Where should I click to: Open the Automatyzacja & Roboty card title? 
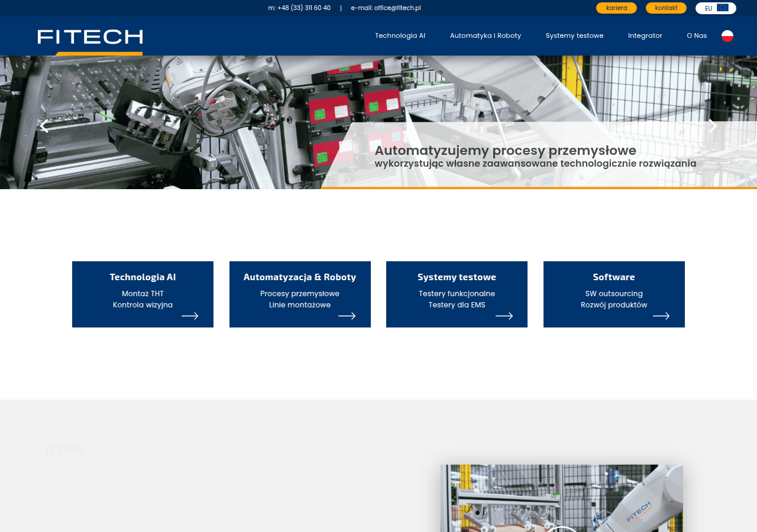(x=300, y=277)
